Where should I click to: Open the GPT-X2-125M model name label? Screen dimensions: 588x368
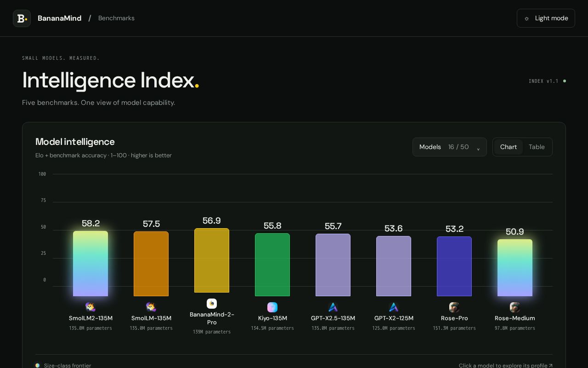click(x=394, y=318)
